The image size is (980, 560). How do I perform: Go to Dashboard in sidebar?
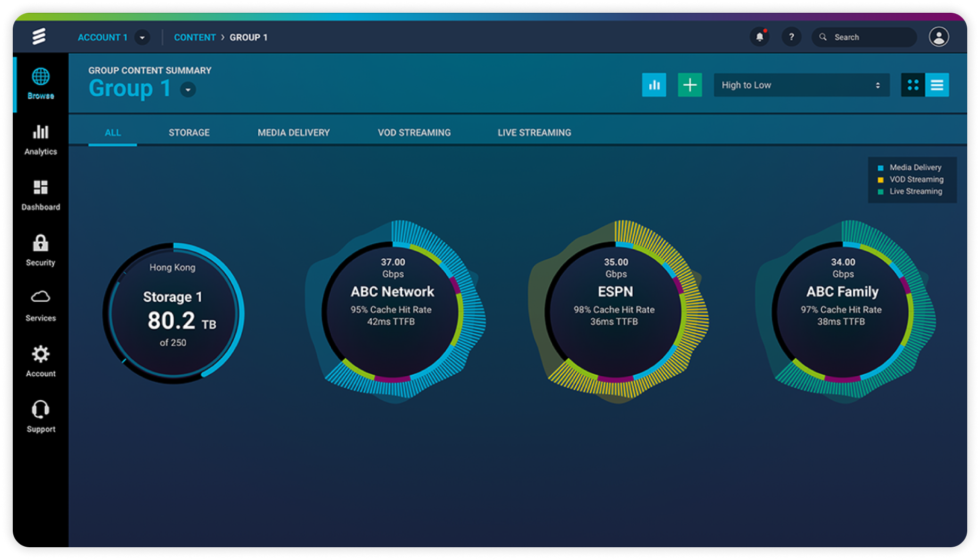click(x=40, y=195)
